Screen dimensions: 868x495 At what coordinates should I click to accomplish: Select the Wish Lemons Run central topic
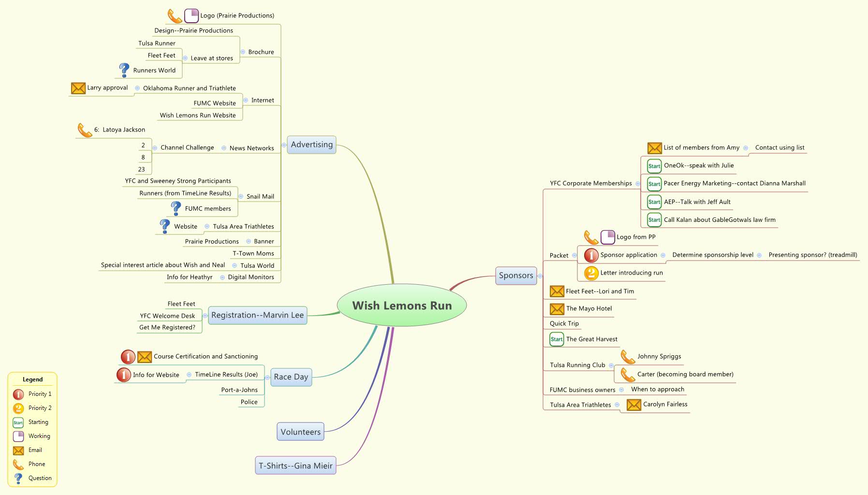click(x=402, y=306)
